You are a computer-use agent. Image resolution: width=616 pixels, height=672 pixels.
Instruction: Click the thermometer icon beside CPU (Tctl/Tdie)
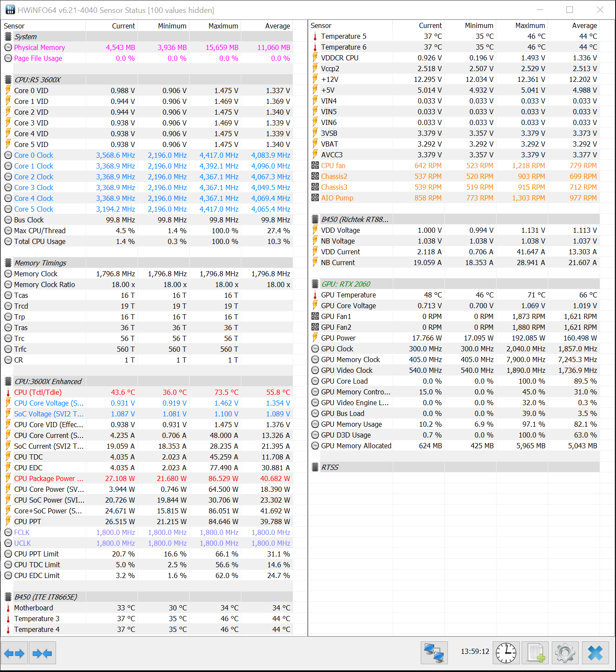coord(8,392)
